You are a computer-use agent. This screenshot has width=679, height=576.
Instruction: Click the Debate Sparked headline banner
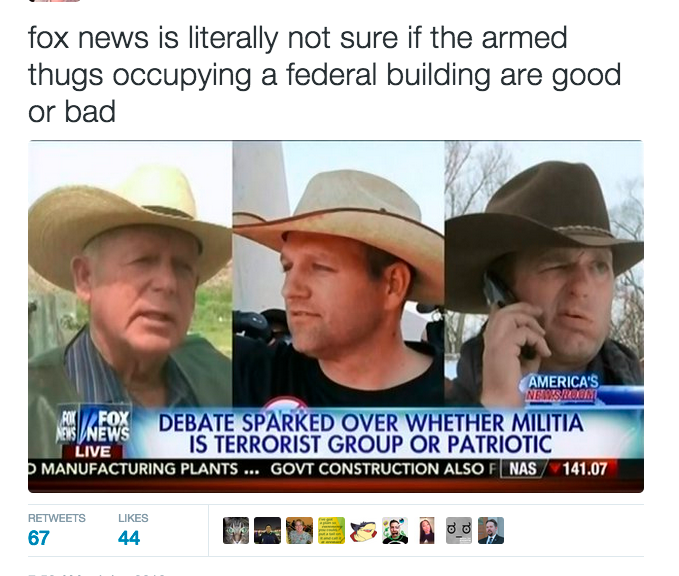[x=371, y=433]
